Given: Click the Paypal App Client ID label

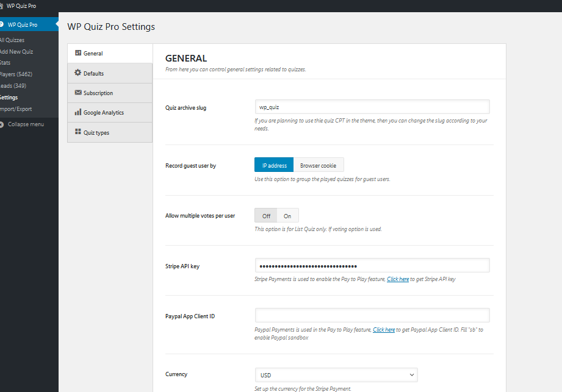Looking at the screenshot, I should pyautogui.click(x=190, y=316).
